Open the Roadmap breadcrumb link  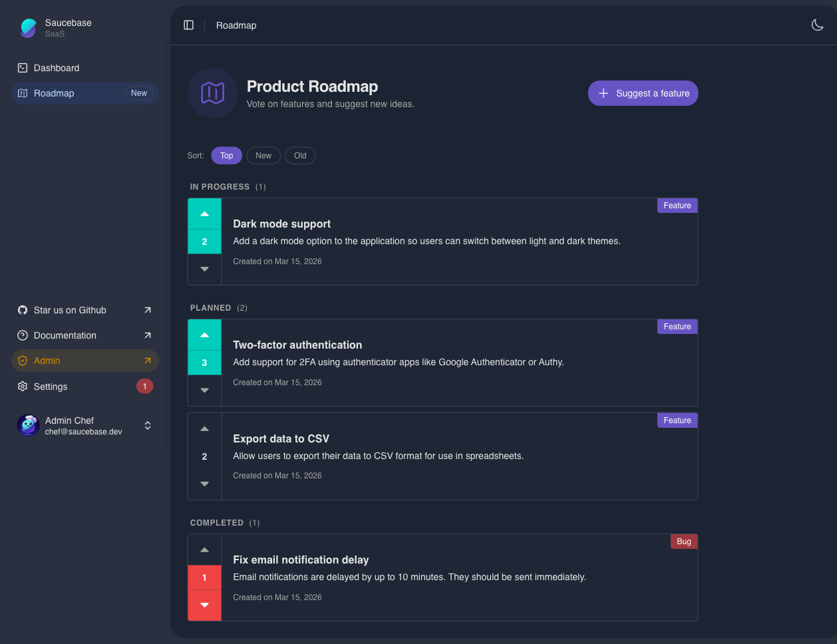[x=236, y=25]
